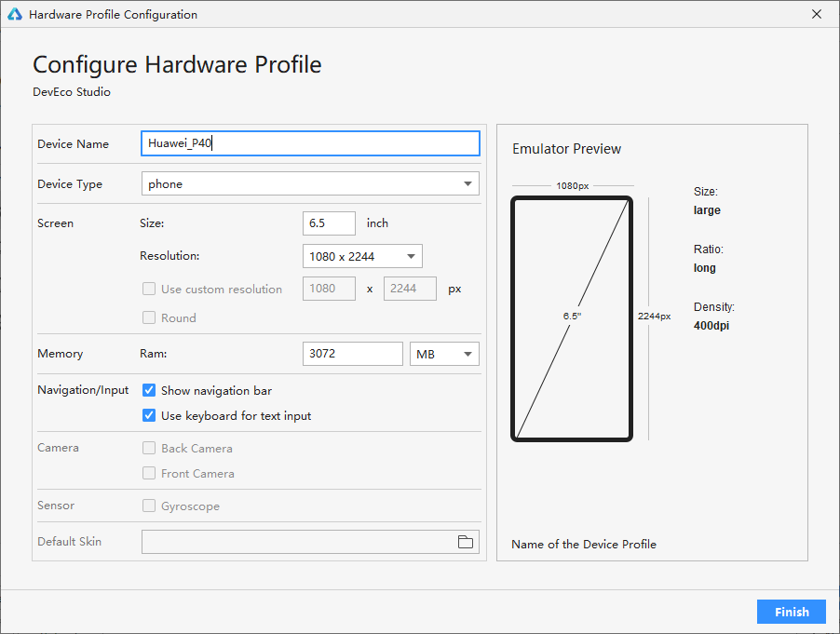Click the DevEco Studio logo in title bar

point(15,15)
